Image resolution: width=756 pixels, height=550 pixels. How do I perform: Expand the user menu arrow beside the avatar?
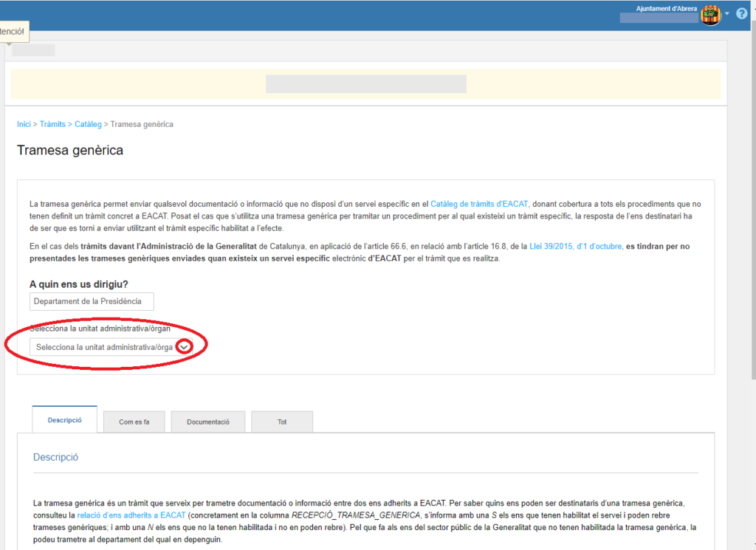point(726,14)
